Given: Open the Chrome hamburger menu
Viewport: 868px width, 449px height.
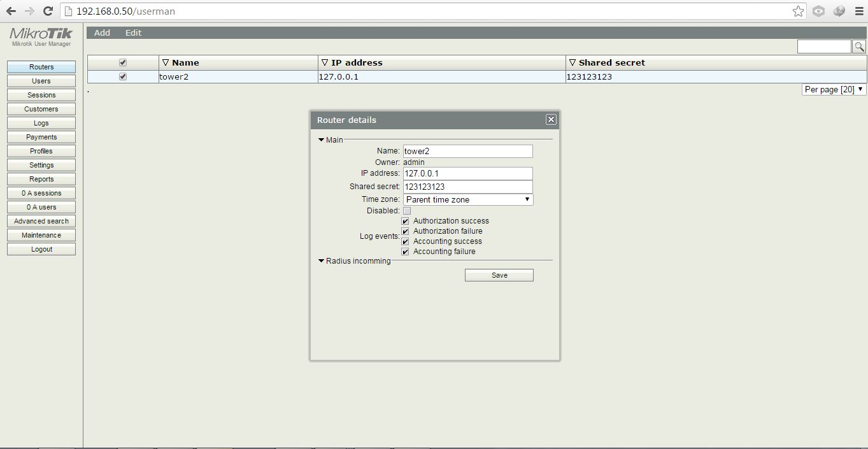Looking at the screenshot, I should (858, 11).
